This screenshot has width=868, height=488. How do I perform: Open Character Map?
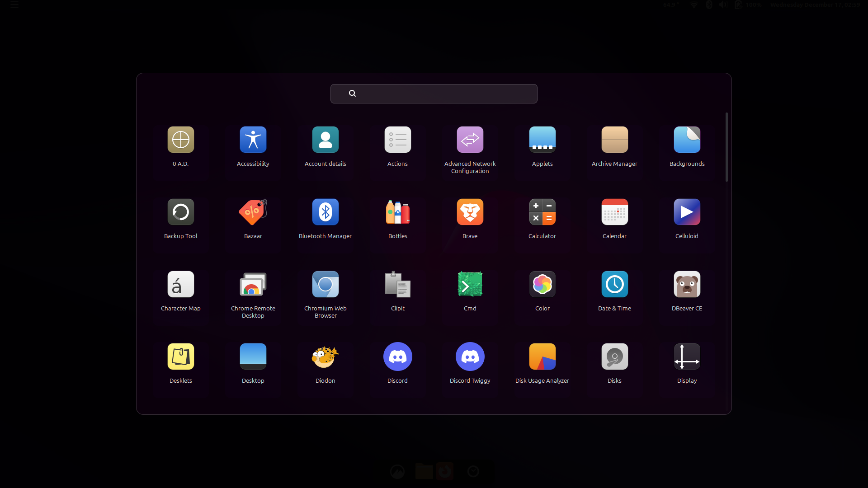(180, 285)
